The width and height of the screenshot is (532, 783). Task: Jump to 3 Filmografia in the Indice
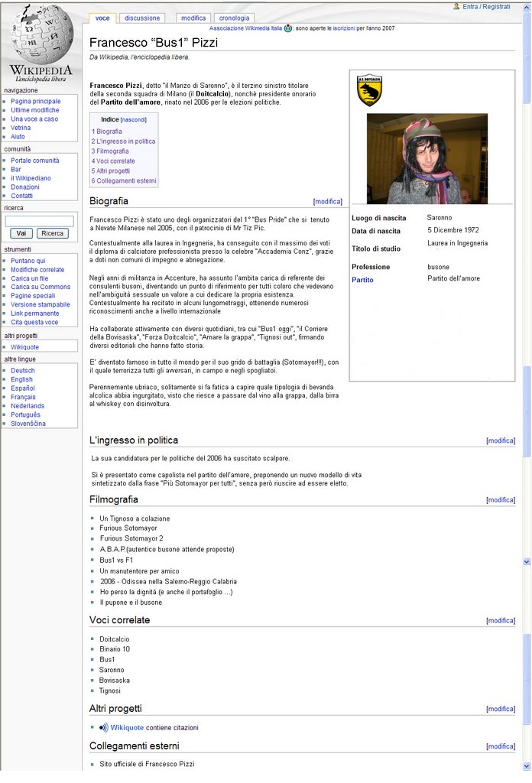pyautogui.click(x=110, y=151)
